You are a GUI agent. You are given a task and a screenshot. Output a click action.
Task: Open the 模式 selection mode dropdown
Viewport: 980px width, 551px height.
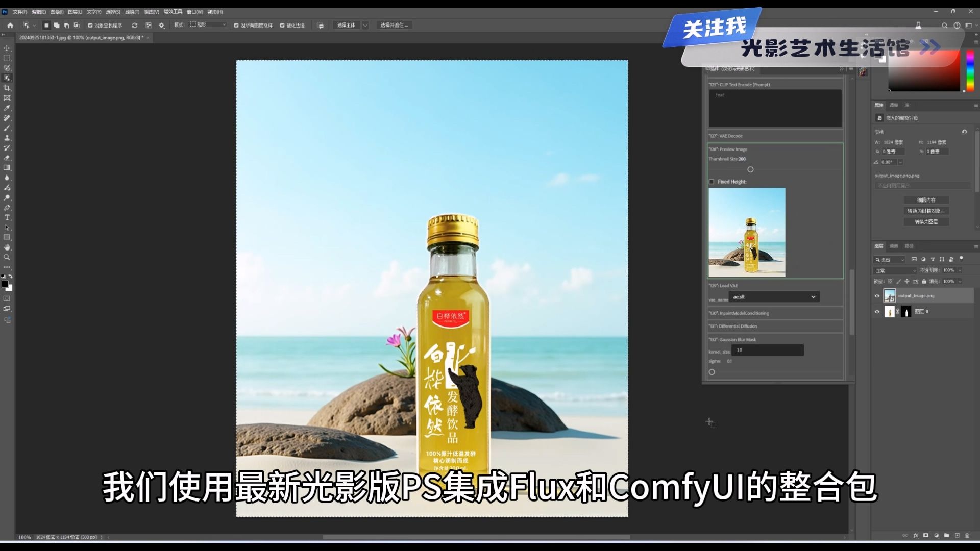[208, 24]
